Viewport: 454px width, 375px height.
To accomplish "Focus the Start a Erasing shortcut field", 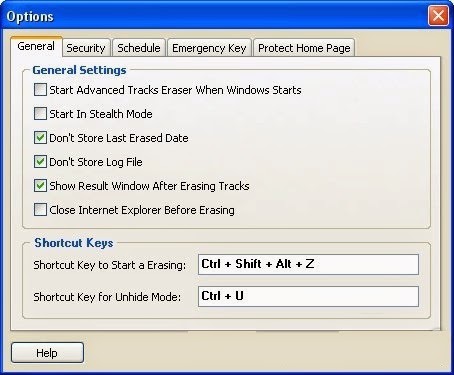I will [308, 264].
